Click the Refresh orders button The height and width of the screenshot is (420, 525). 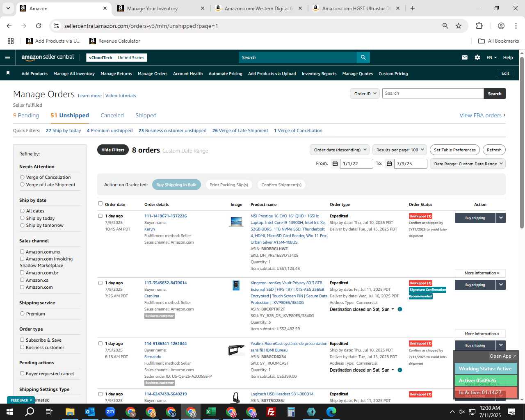pyautogui.click(x=494, y=150)
